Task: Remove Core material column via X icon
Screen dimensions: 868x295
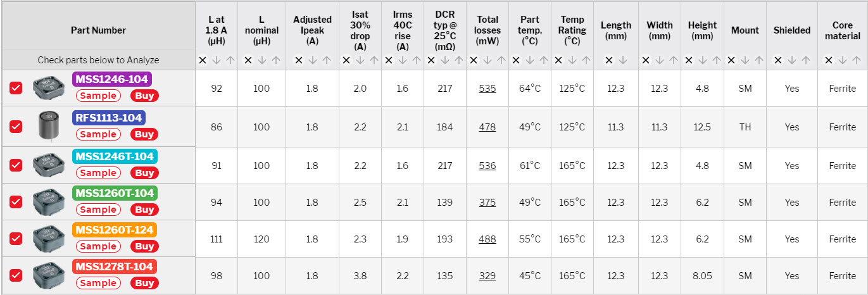Action: tap(828, 61)
